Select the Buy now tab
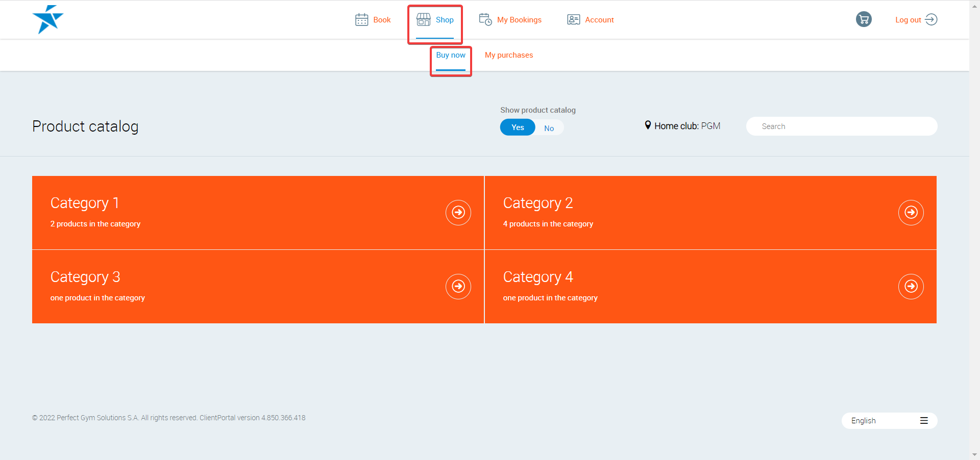The height and width of the screenshot is (460, 980). click(x=450, y=55)
